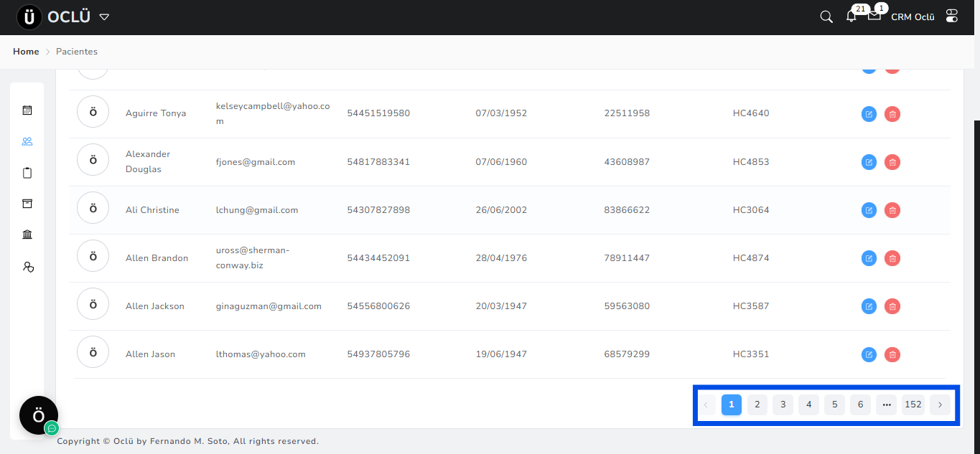Delete patient Allen Brandon
The height and width of the screenshot is (454, 980).
[892, 258]
